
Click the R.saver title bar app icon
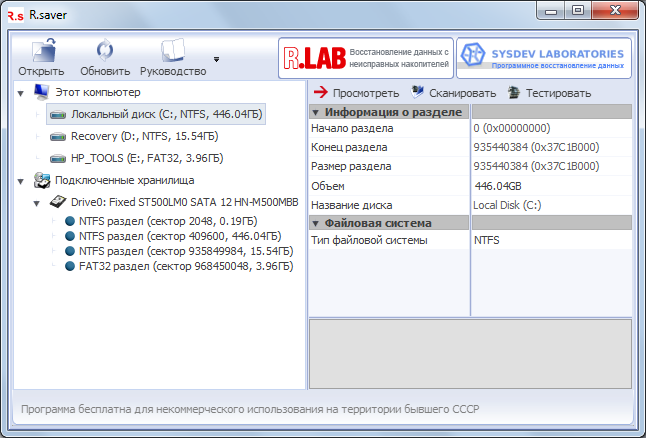pyautogui.click(x=16, y=16)
